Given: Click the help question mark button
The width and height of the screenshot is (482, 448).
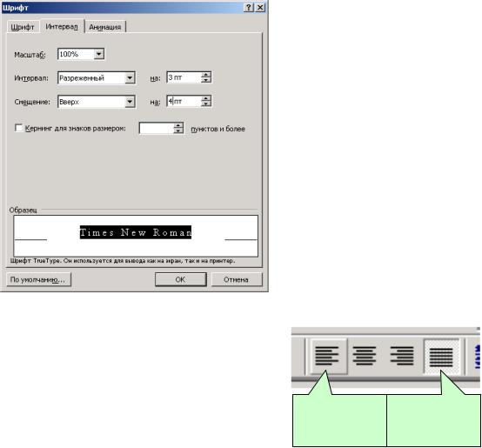Looking at the screenshot, I should click(x=248, y=7).
